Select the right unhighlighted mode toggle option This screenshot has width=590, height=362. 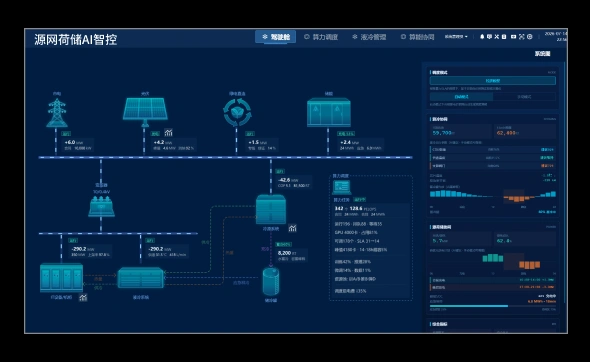point(524,97)
